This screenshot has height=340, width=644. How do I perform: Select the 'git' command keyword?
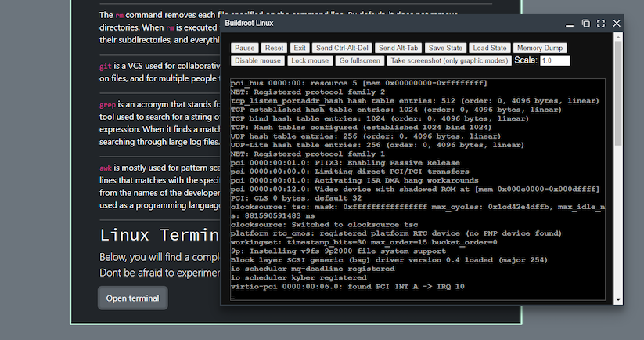[106, 66]
